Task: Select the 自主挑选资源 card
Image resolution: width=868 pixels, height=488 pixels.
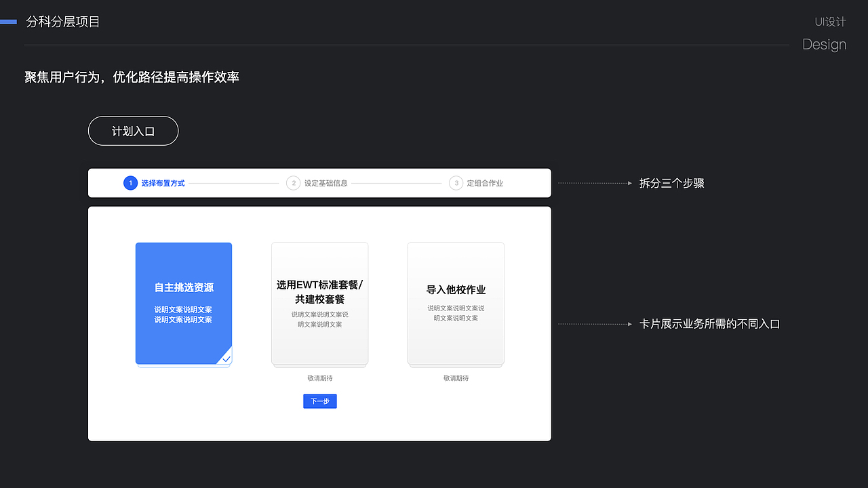Action: pos(184,303)
